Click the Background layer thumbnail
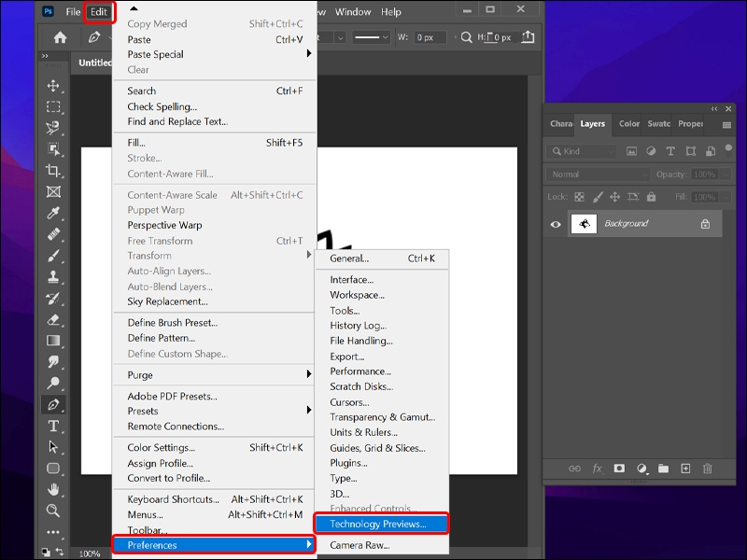Viewport: 747px width, 560px height. click(585, 223)
